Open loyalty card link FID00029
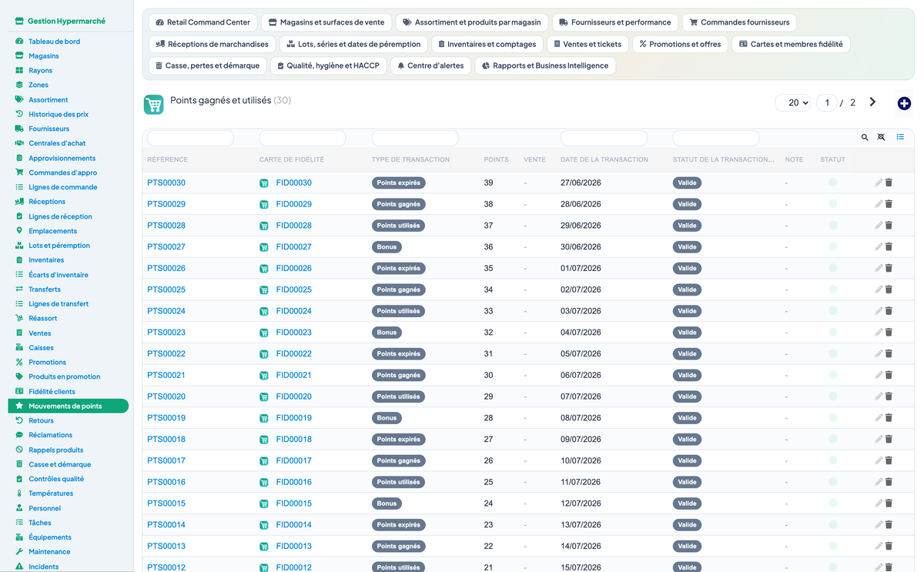This screenshot has width=924, height=572. (x=294, y=205)
